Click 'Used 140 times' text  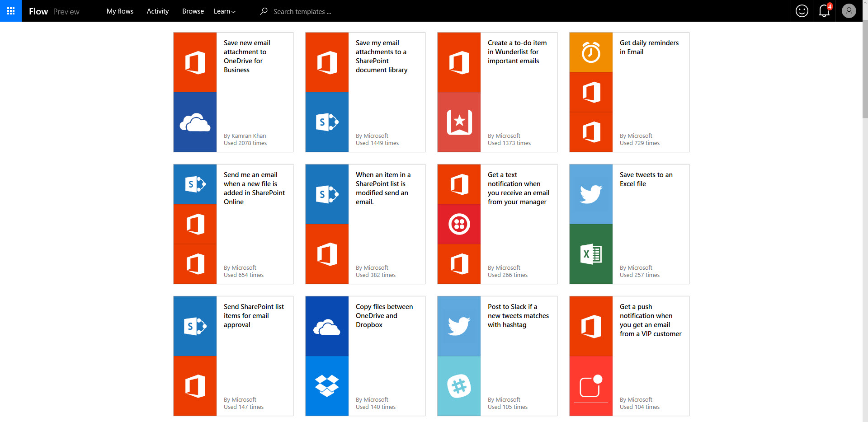click(375, 407)
